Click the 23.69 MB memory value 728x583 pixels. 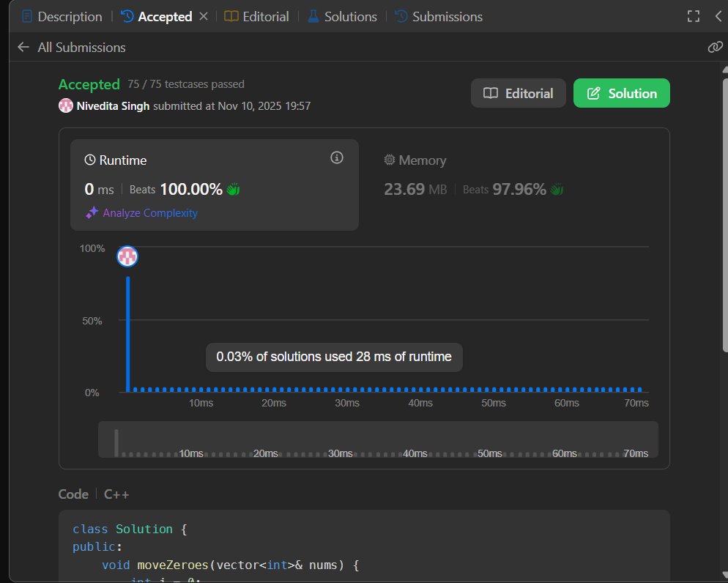tap(415, 190)
